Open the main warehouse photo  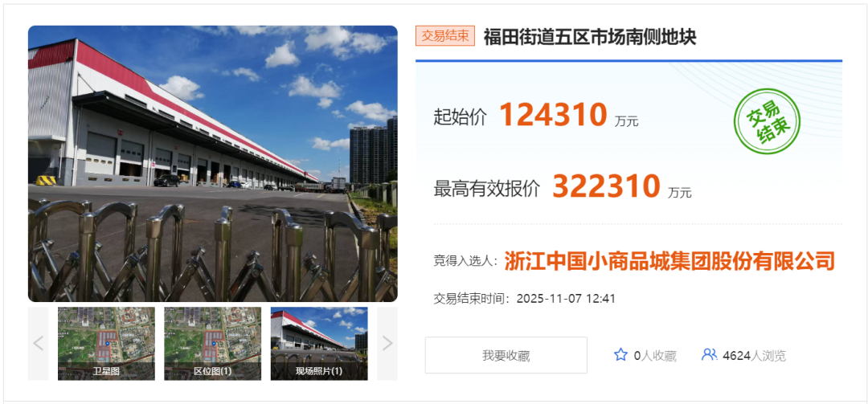[x=212, y=164]
